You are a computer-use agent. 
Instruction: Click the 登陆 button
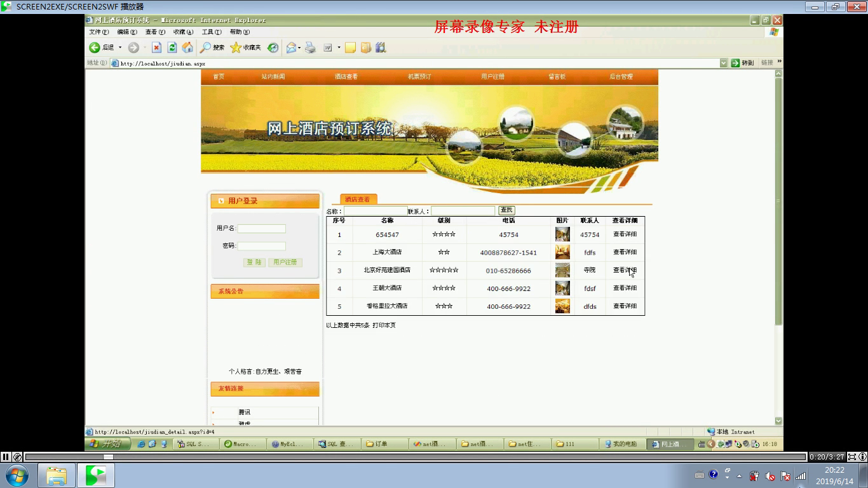pyautogui.click(x=254, y=262)
